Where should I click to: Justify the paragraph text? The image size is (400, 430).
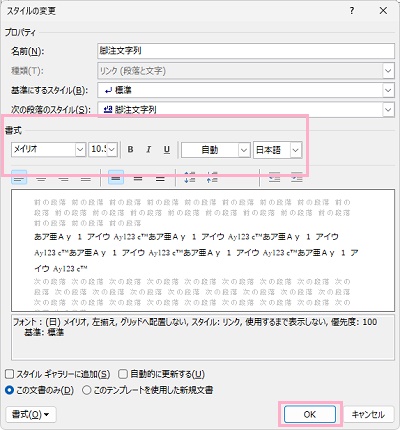click(x=86, y=179)
